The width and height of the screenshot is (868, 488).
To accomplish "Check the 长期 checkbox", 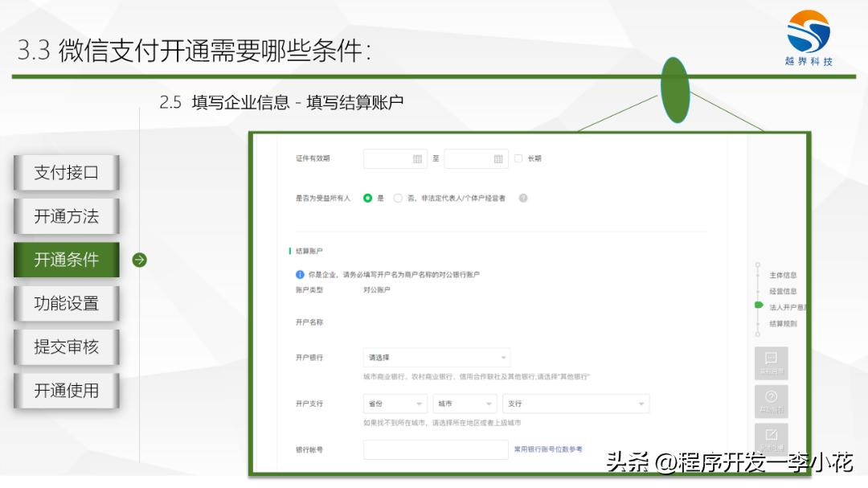I will click(518, 158).
